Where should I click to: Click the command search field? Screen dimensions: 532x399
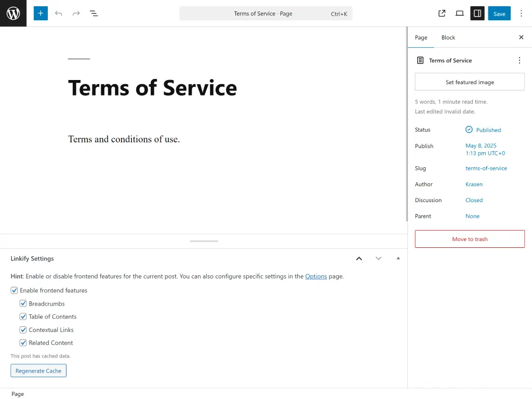click(x=265, y=13)
